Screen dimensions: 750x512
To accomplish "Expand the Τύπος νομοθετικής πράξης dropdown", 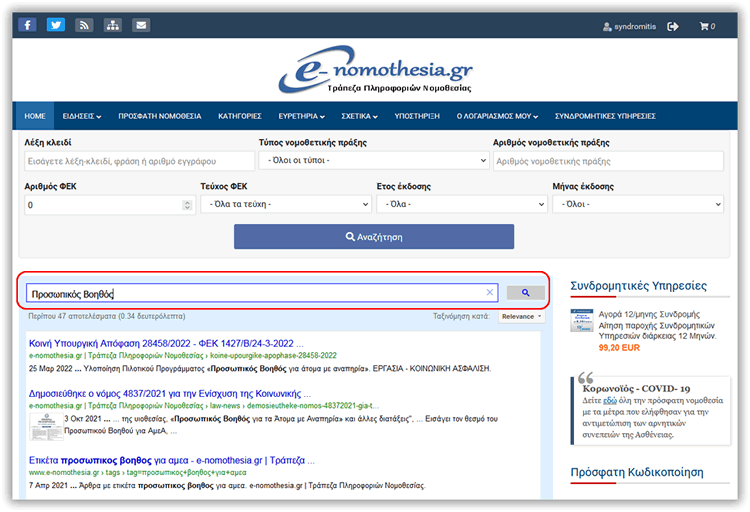I will [373, 161].
